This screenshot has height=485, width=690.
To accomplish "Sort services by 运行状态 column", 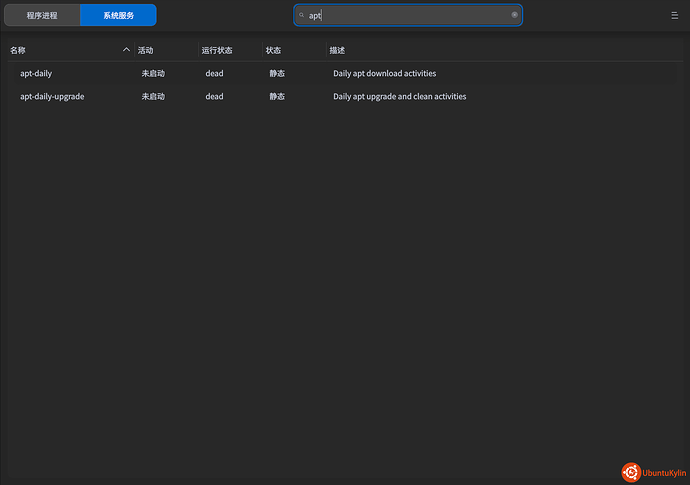I will 216,50.
